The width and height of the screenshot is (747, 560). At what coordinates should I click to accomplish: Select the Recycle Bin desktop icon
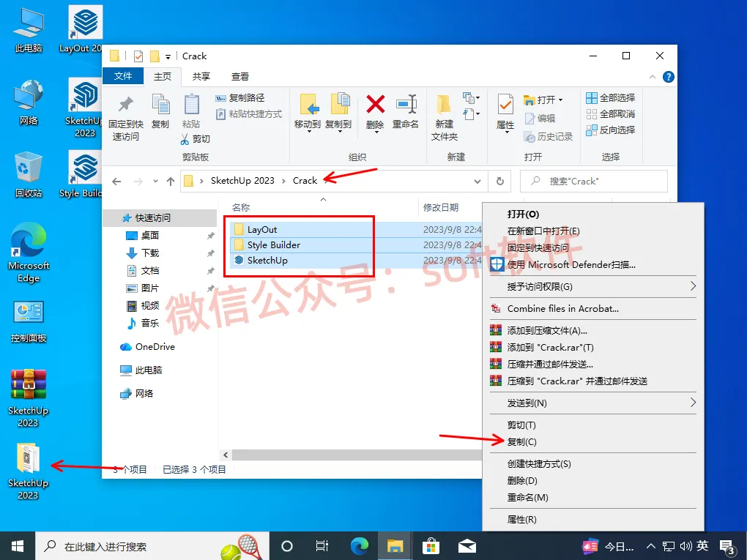coord(29,175)
